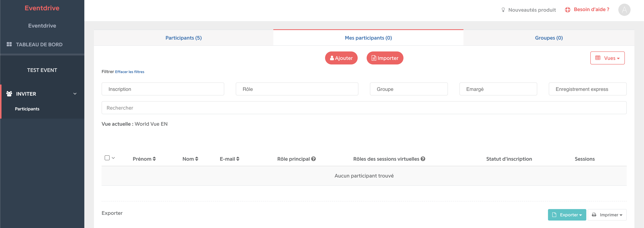Viewport: 644px width, 228px height.
Task: Click the lifebuoy help icon
Action: pos(568,10)
